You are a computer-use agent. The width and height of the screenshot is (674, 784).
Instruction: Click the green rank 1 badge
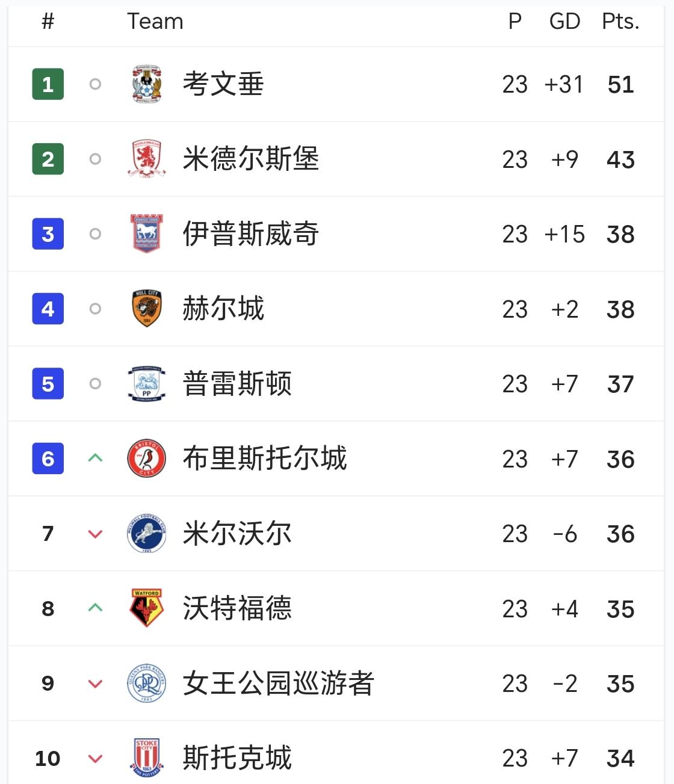coord(48,84)
